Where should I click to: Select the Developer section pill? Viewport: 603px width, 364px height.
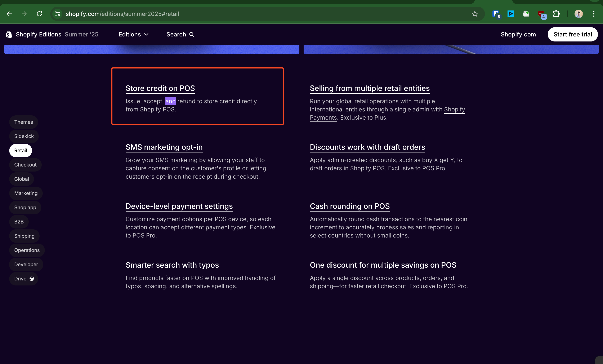tap(26, 264)
